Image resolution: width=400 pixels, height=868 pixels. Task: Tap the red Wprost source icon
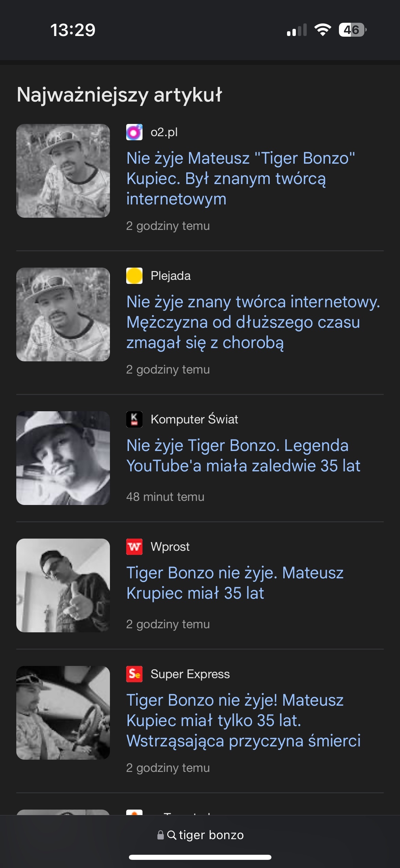click(x=134, y=547)
